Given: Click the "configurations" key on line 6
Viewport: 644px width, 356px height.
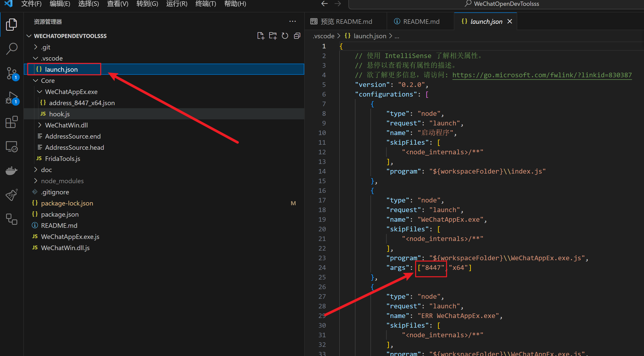Looking at the screenshot, I should (386, 94).
